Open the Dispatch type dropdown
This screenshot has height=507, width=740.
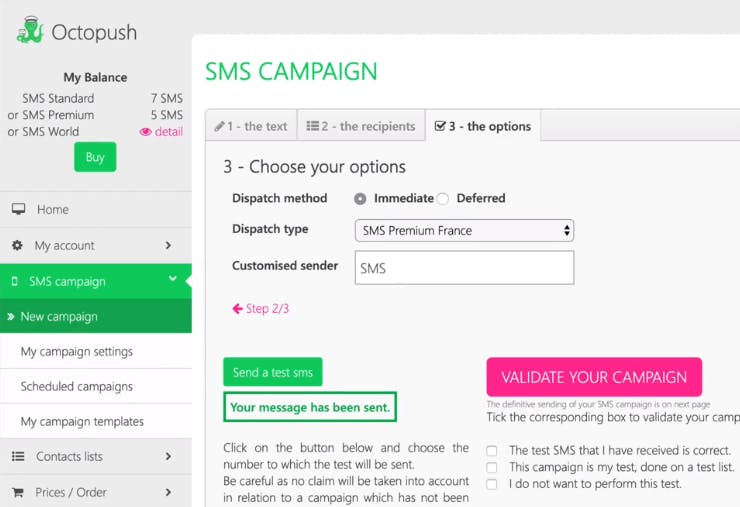pos(464,230)
